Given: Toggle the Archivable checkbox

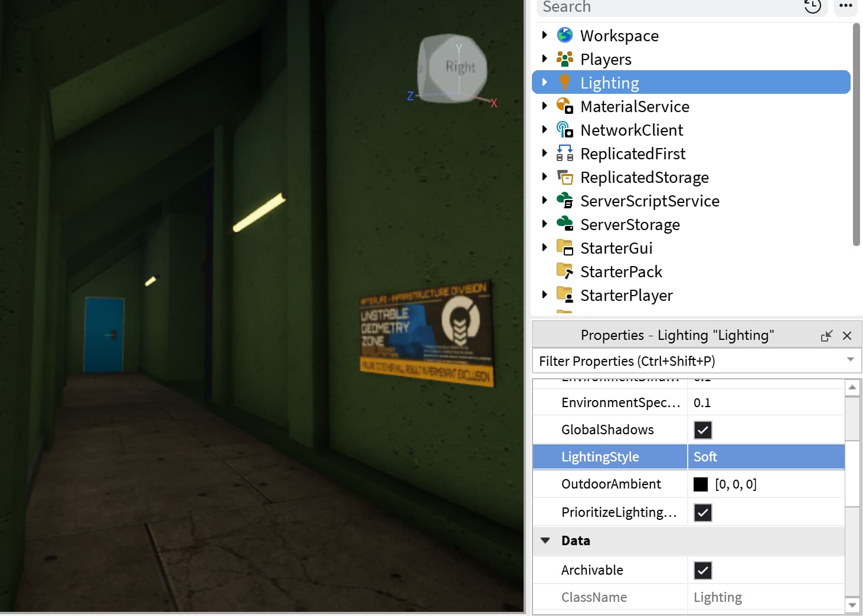Looking at the screenshot, I should click(x=702, y=571).
